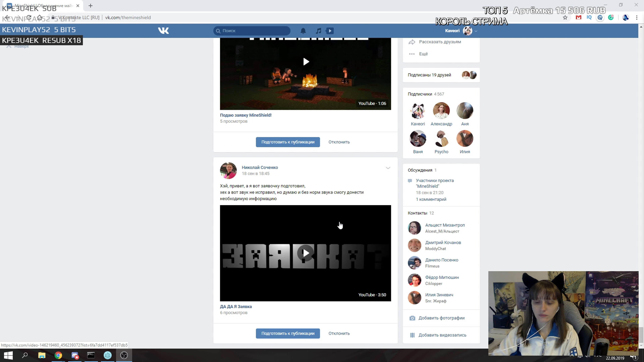Open subscriber Kaveori's avatar

pyautogui.click(x=418, y=110)
